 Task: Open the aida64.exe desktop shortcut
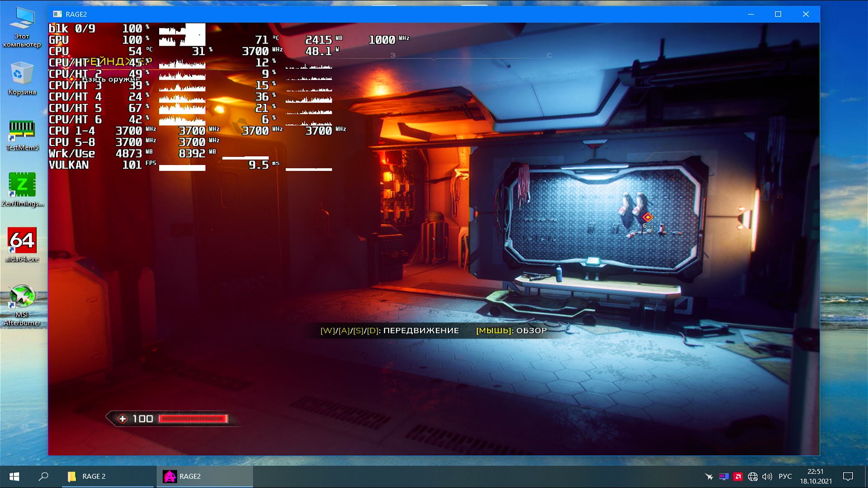point(22,240)
